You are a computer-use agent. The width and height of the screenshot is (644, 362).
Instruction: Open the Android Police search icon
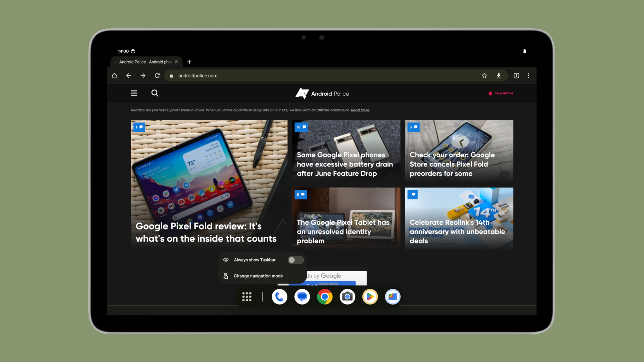[155, 93]
